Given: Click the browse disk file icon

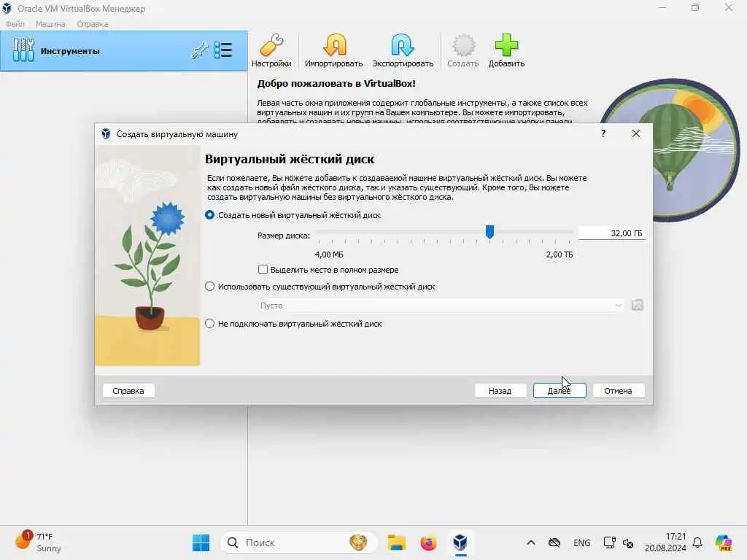Looking at the screenshot, I should click(x=638, y=306).
